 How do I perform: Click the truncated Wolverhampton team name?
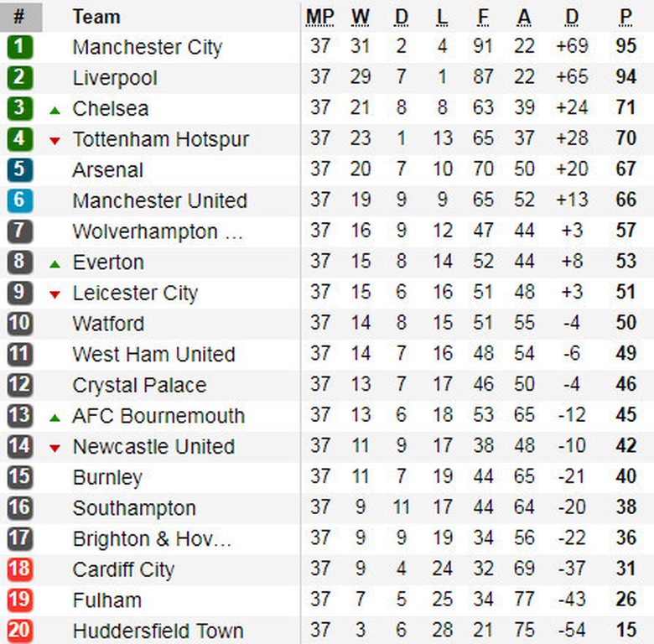coord(158,231)
